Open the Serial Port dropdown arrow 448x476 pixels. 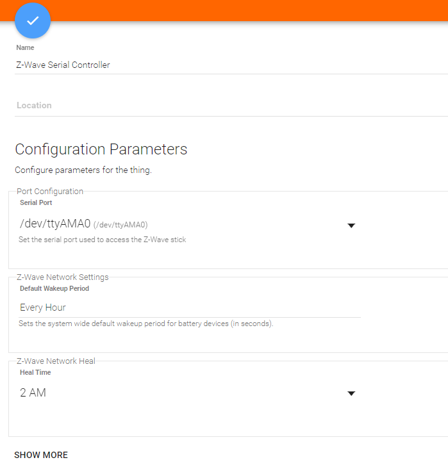[x=351, y=226]
